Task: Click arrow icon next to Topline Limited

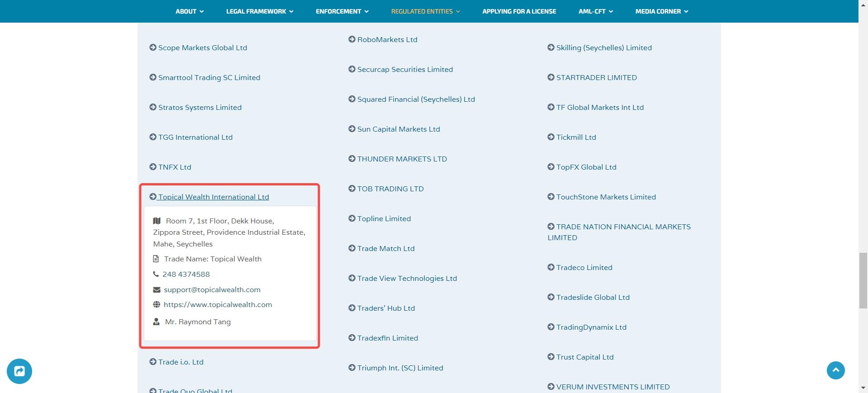Action: pos(352,218)
